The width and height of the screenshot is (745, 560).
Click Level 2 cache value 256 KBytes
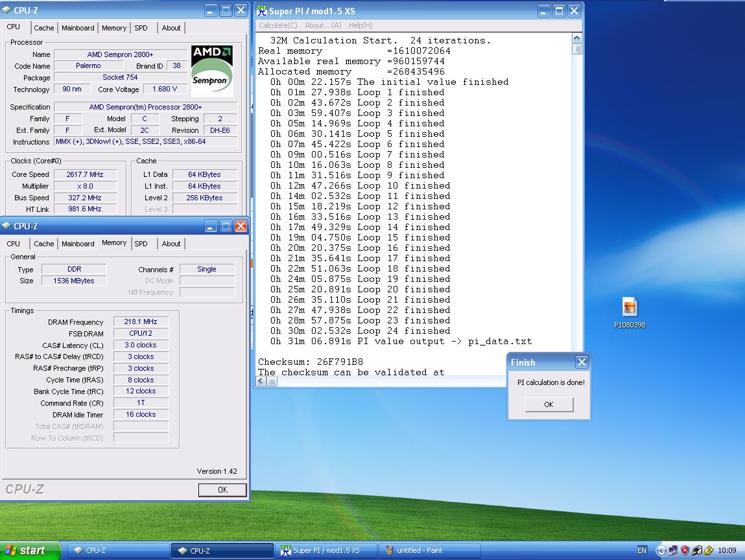(204, 198)
